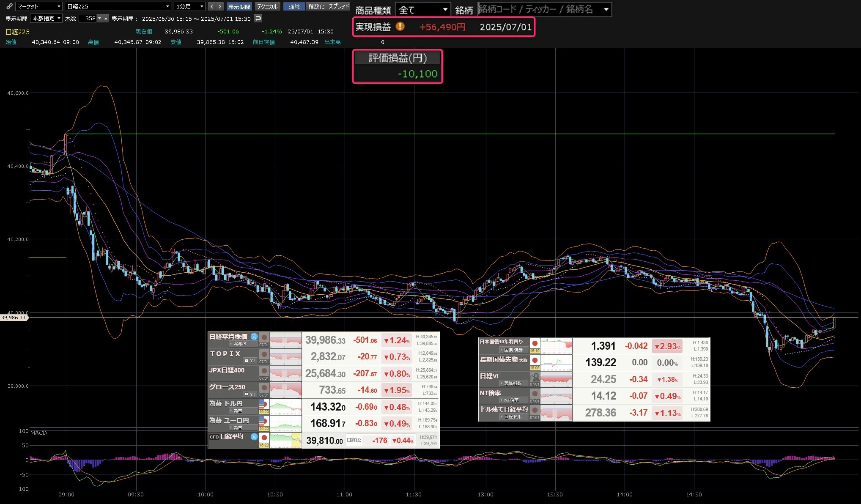The image size is (861, 504).
Task: Click the MACD indicator label
Action: (38, 433)
